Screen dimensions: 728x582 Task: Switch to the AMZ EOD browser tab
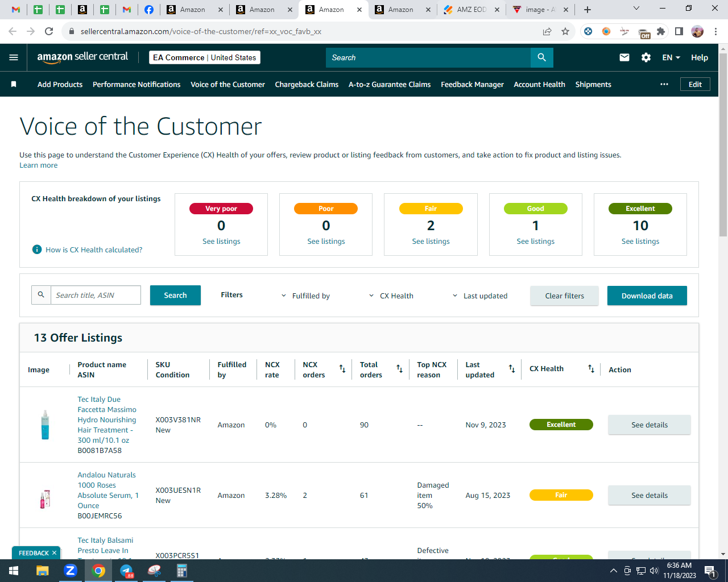(471, 10)
